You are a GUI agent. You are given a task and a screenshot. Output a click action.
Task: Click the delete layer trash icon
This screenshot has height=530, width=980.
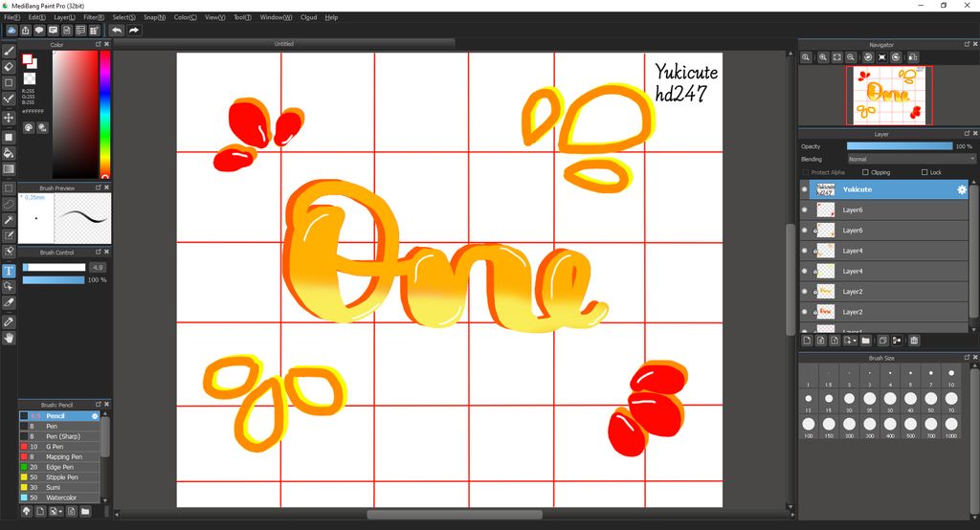[x=914, y=341]
